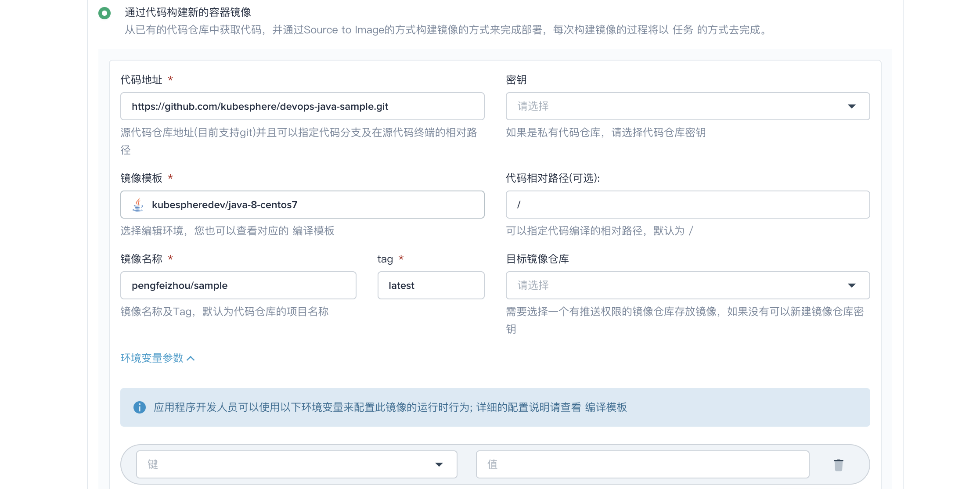This screenshot has width=980, height=489.
Task: Open the 镜像模板 kubespheredev/java-8-centos7 selector
Action: pos(302,205)
